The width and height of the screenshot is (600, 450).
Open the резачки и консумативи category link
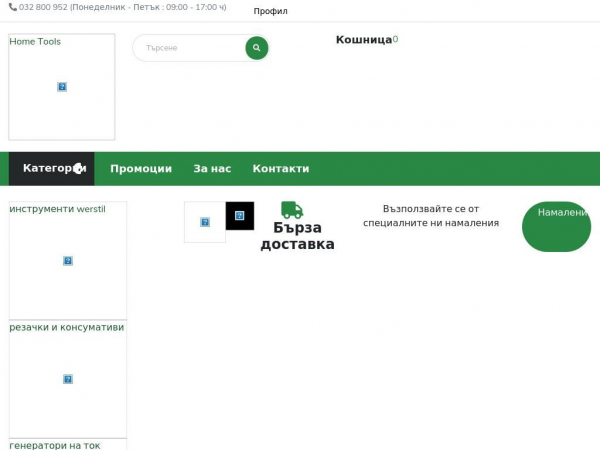(x=67, y=328)
